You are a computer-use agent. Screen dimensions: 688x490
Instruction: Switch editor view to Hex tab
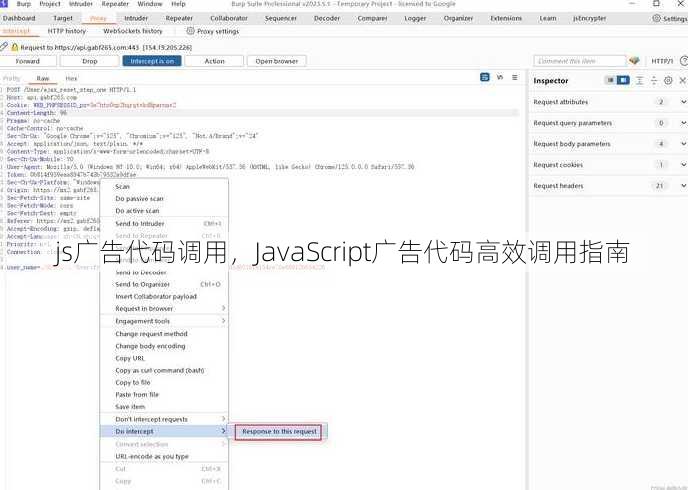coord(71,79)
